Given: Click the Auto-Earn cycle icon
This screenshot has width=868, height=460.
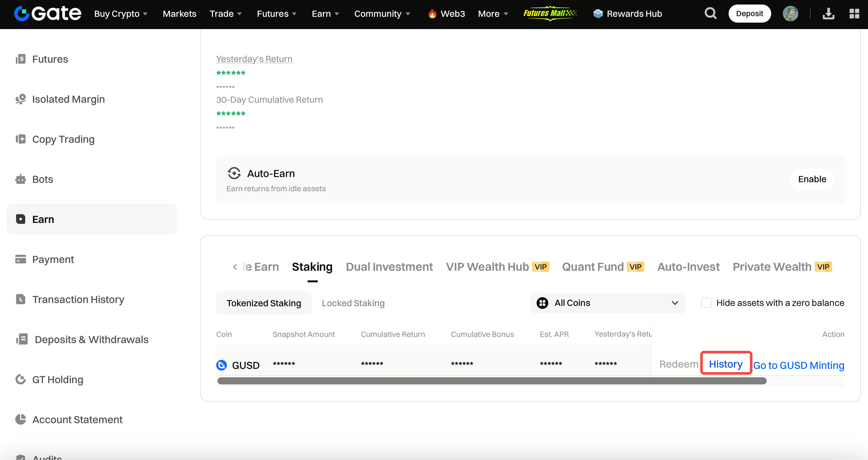Looking at the screenshot, I should click(x=234, y=173).
